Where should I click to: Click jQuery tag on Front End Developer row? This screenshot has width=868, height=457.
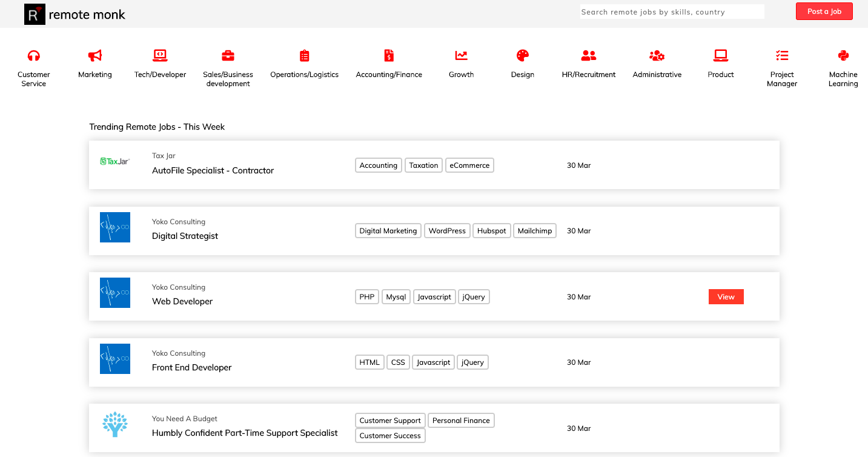tap(472, 362)
